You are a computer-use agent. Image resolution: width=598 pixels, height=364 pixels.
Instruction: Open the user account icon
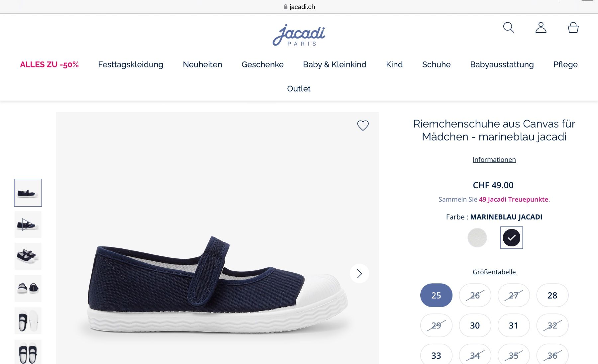coord(541,28)
